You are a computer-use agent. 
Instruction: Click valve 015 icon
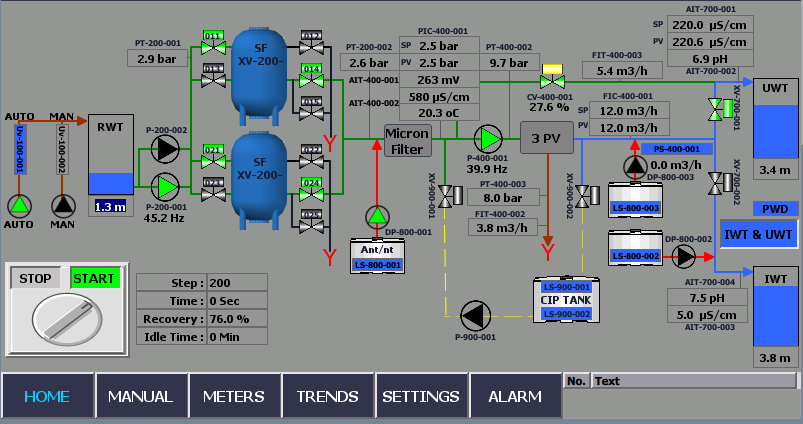pyautogui.click(x=311, y=108)
